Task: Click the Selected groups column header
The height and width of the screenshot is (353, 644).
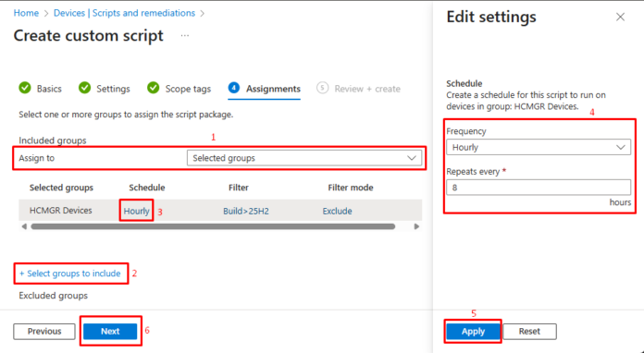Action: click(x=61, y=188)
